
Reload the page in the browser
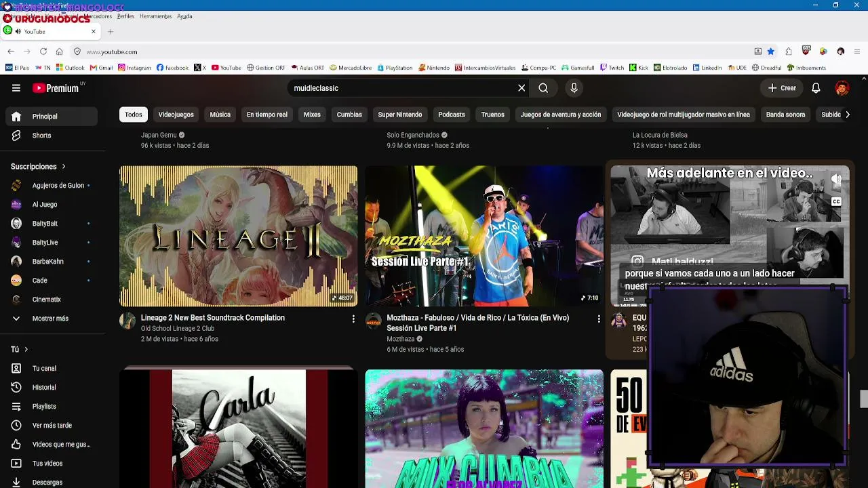coord(43,52)
